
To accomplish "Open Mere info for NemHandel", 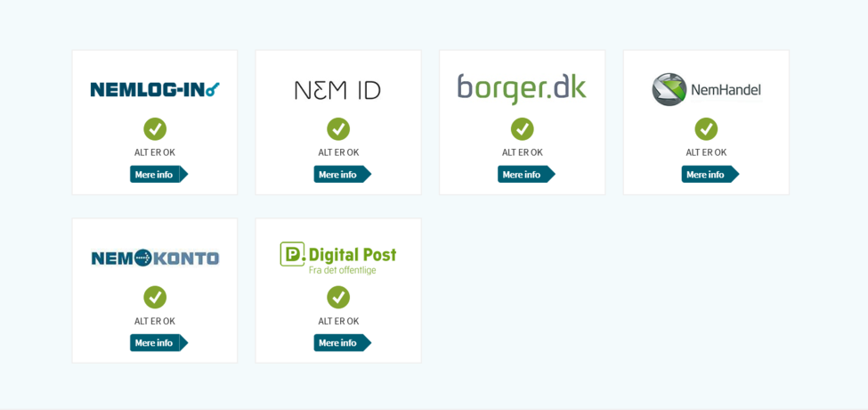I will point(710,175).
